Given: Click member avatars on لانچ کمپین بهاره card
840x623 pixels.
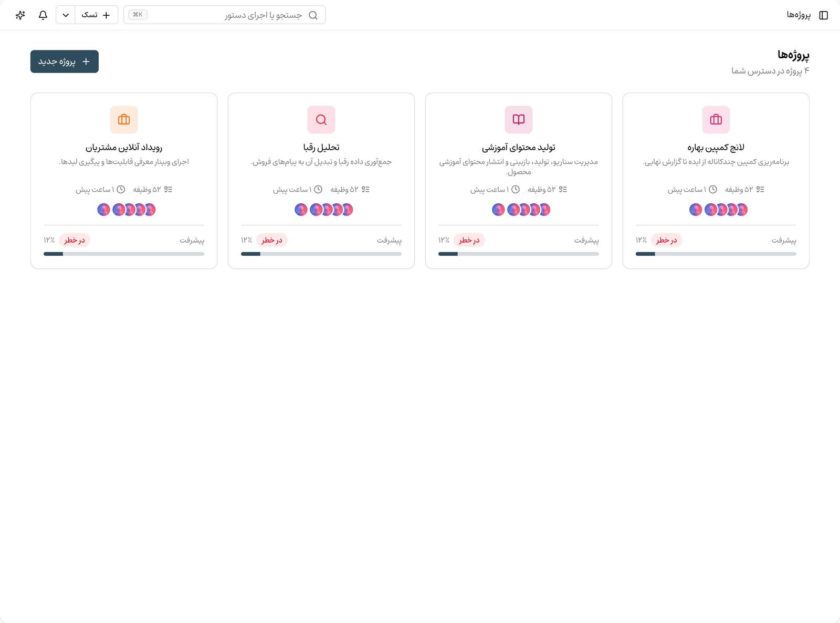Looking at the screenshot, I should pyautogui.click(x=718, y=210).
